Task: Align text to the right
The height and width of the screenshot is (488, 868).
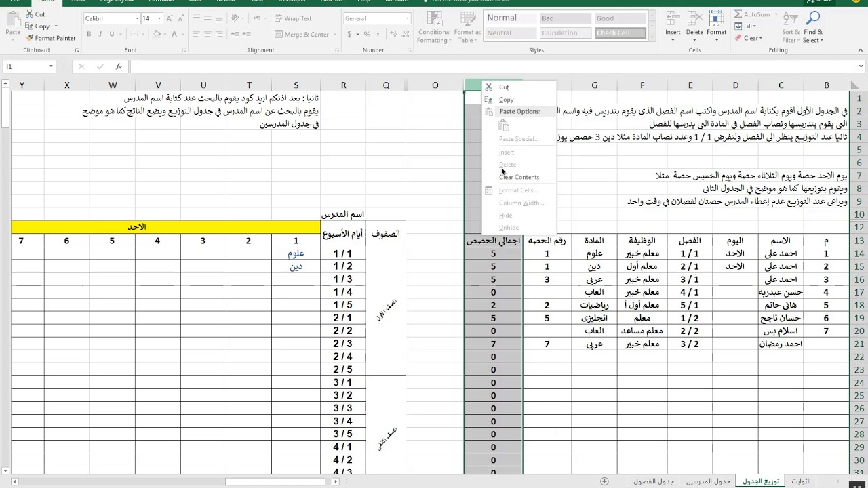Action: pos(220,34)
